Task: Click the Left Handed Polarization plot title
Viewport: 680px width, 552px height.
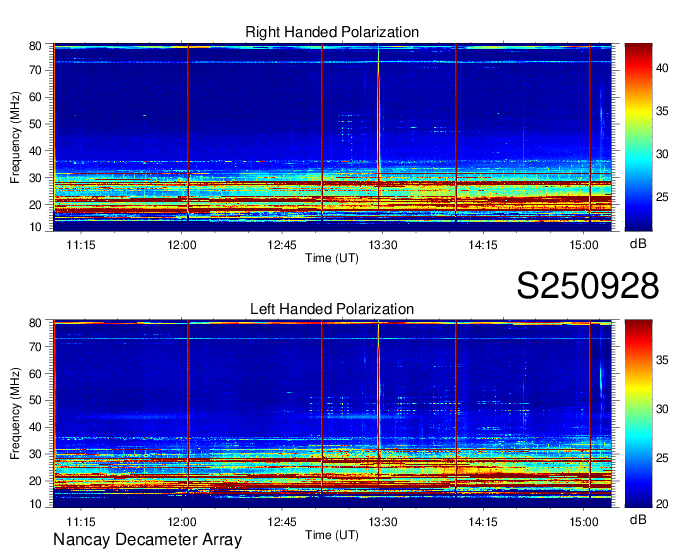Action: pyautogui.click(x=332, y=309)
